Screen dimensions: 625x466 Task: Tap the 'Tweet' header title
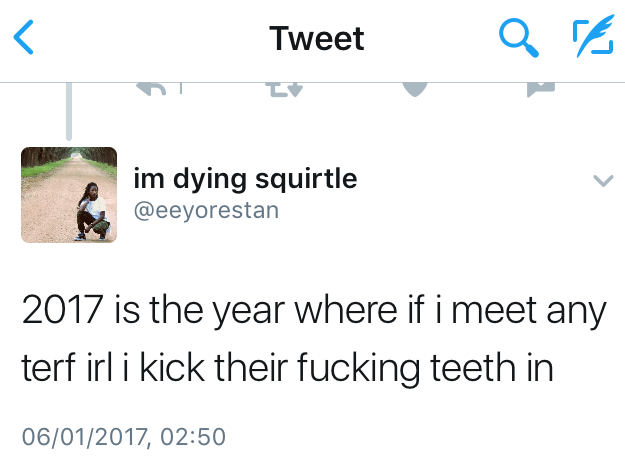pyautogui.click(x=317, y=39)
